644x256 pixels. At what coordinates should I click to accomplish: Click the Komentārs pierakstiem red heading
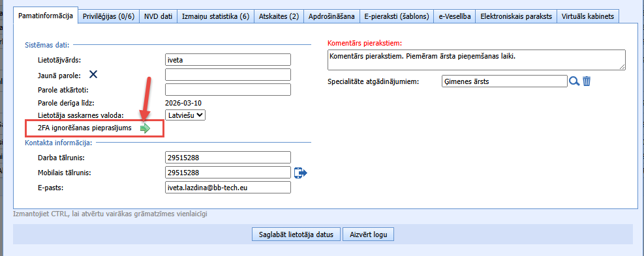click(365, 43)
